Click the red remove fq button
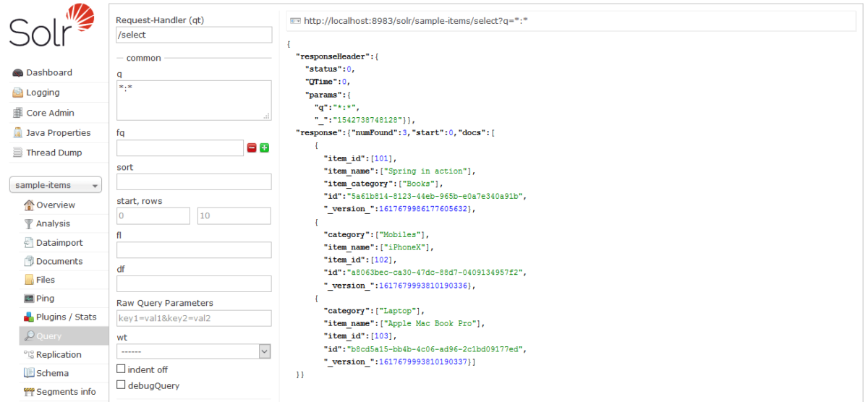 252,147
